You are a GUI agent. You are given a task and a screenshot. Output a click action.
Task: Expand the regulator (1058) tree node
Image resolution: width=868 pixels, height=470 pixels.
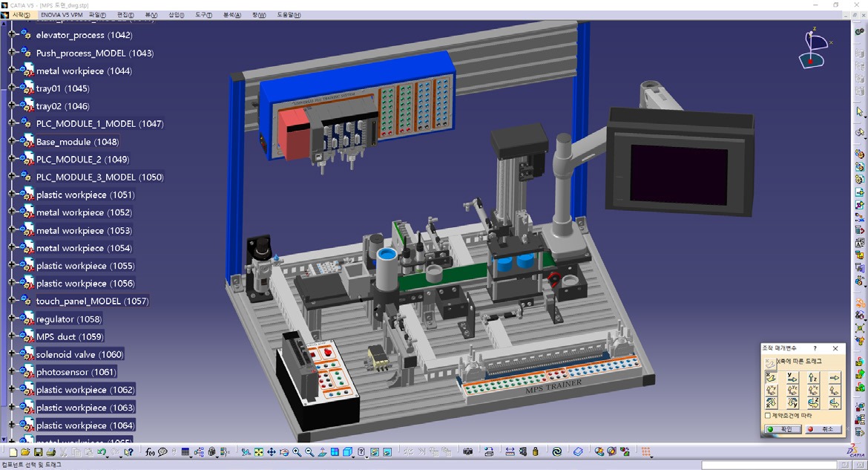pyautogui.click(x=11, y=319)
